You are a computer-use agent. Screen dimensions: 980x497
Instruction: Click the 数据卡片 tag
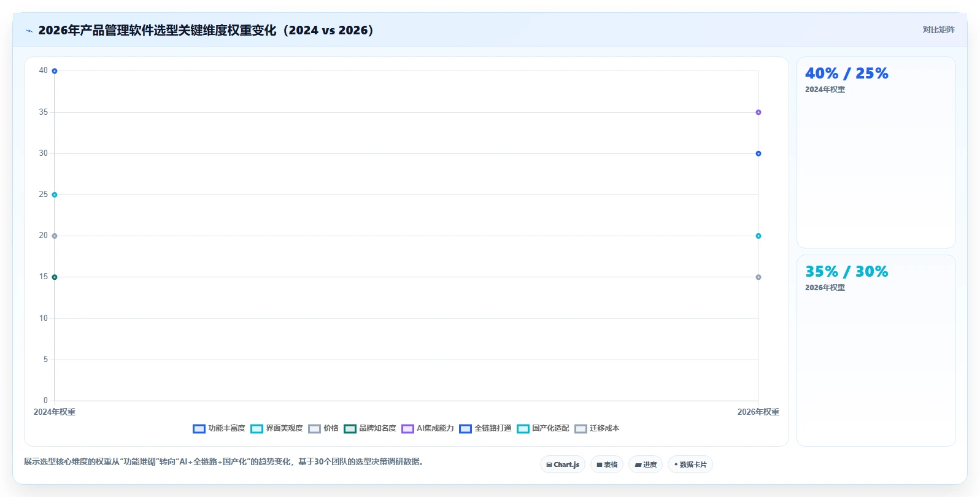pos(690,464)
